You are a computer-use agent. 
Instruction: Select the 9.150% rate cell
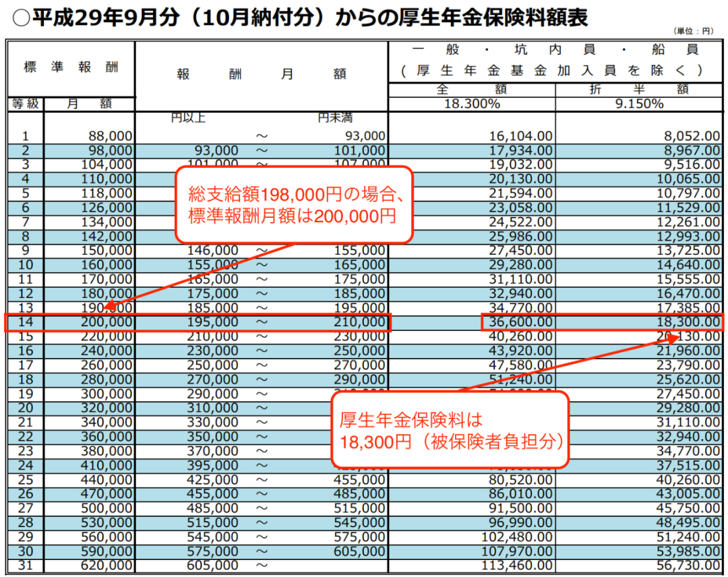point(638,104)
